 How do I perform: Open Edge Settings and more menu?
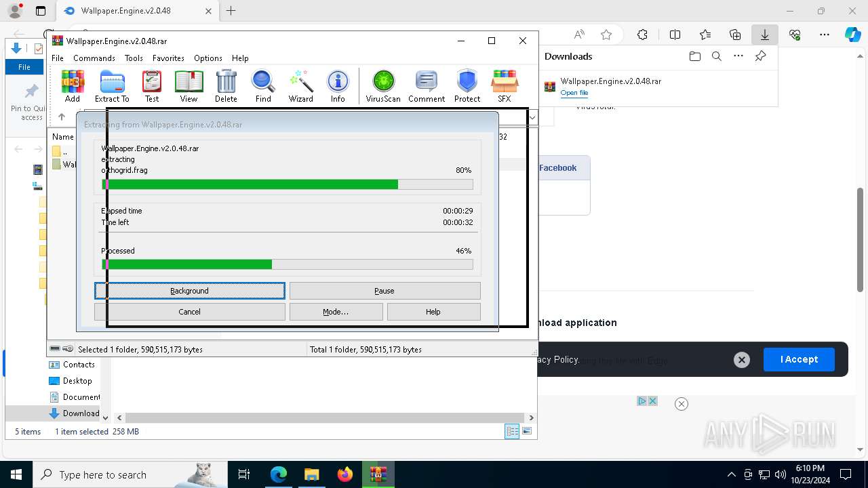(825, 35)
